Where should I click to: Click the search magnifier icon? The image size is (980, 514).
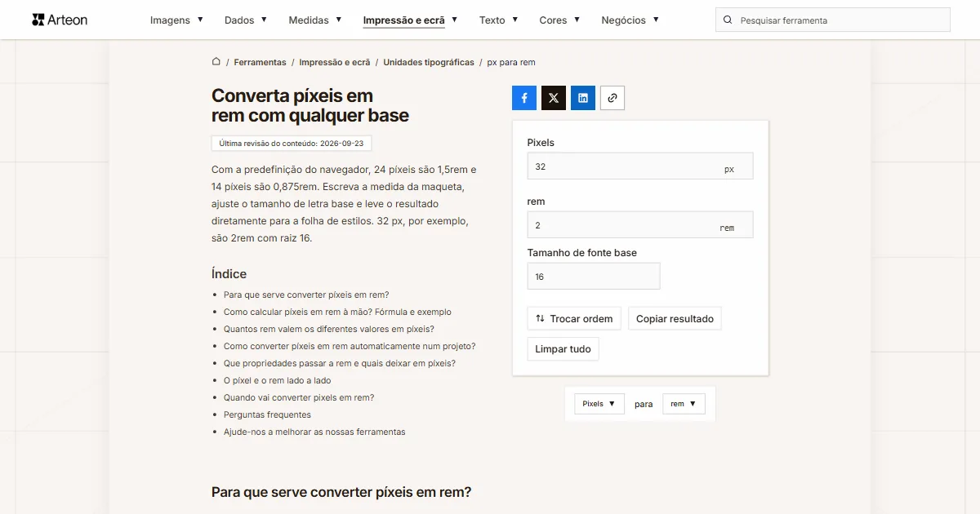tap(728, 20)
